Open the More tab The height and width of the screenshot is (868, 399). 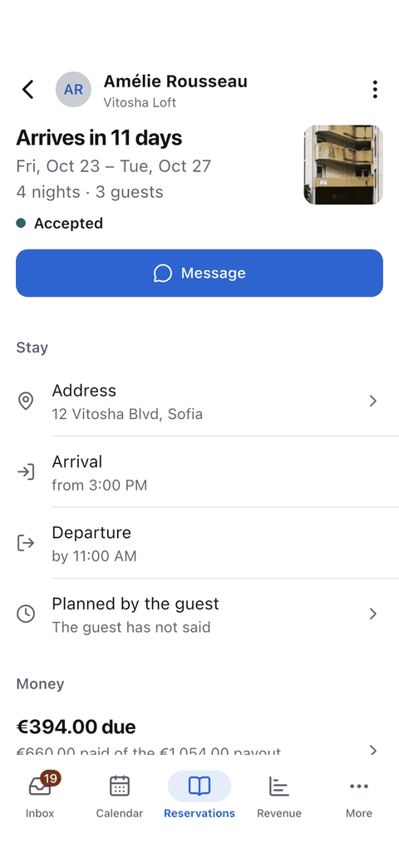pos(358,796)
